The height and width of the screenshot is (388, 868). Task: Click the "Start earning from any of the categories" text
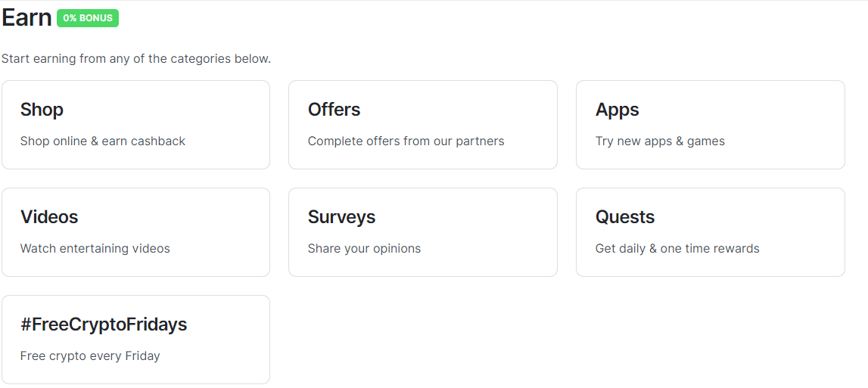click(136, 58)
